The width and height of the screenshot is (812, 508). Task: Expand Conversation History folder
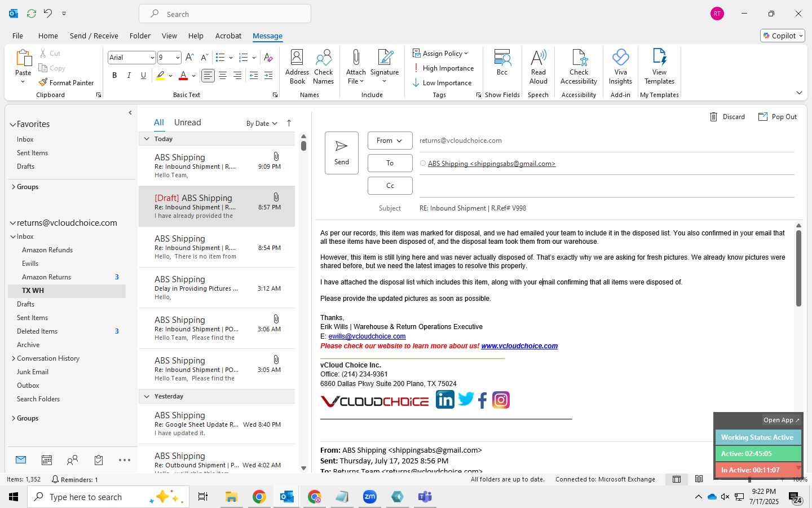(14, 358)
